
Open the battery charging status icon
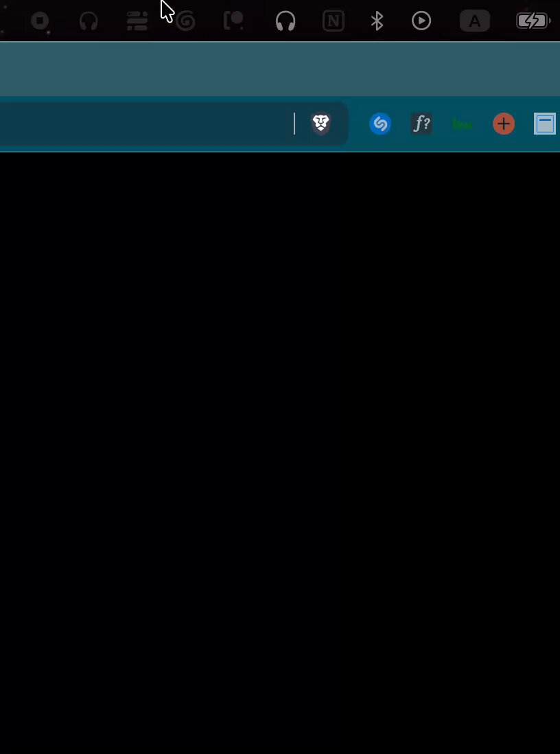(533, 21)
